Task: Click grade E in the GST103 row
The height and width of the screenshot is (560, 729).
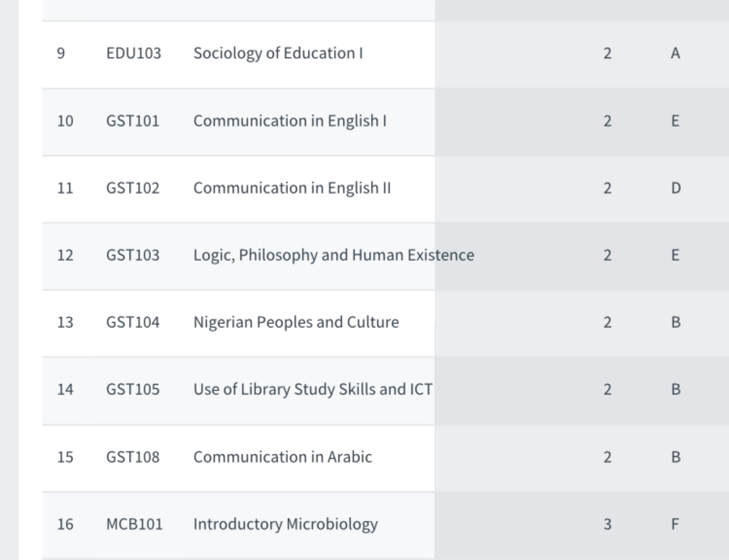Action: 675,255
